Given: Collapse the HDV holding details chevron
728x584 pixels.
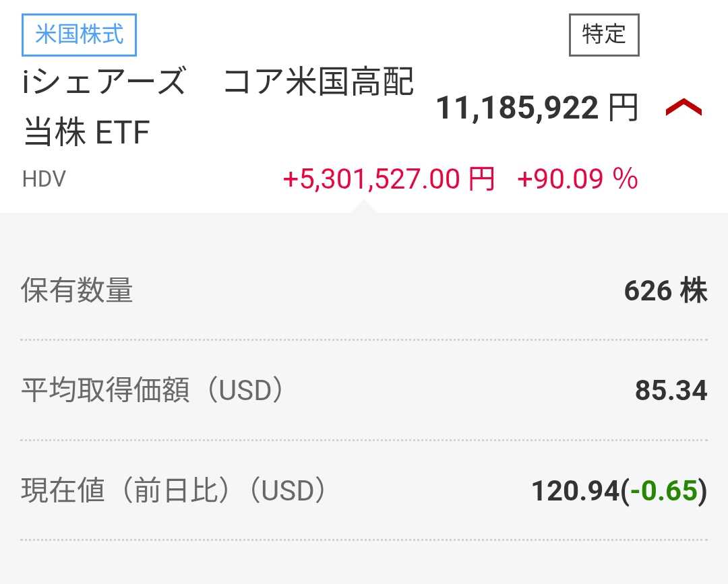Looking at the screenshot, I should (684, 108).
